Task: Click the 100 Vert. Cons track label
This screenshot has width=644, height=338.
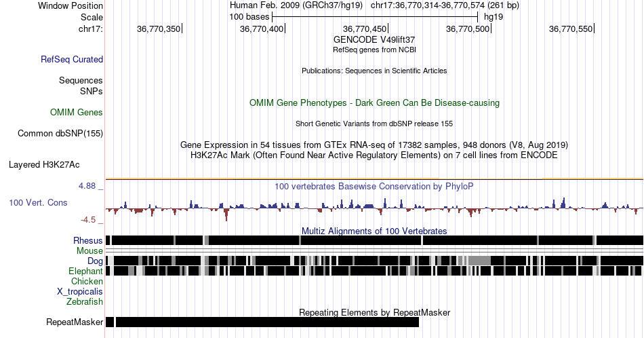Action: point(38,202)
